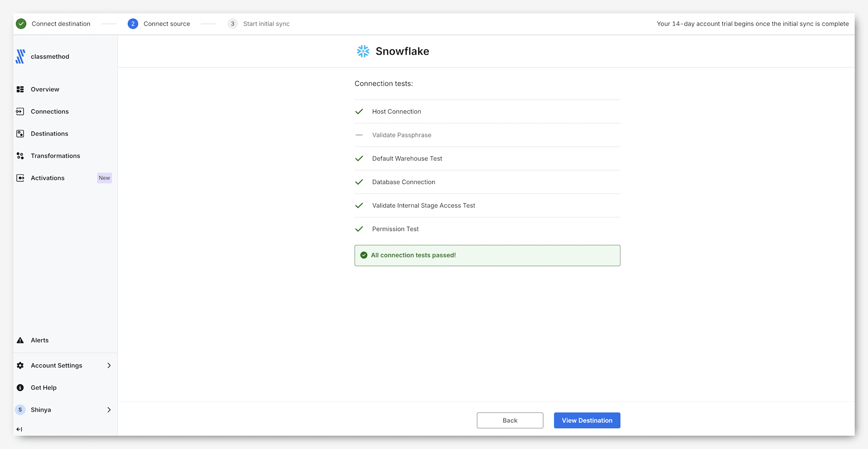Click the classmethod account name
The image size is (868, 449).
(50, 56)
